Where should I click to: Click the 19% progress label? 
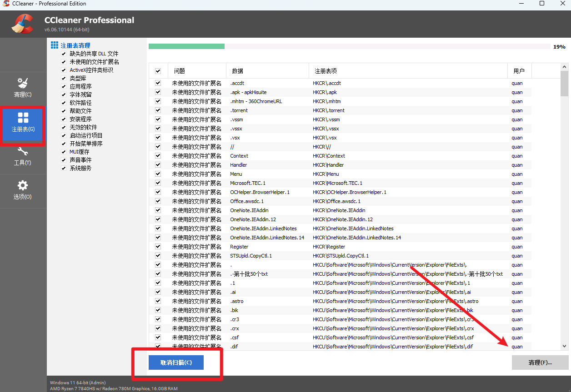(x=559, y=47)
